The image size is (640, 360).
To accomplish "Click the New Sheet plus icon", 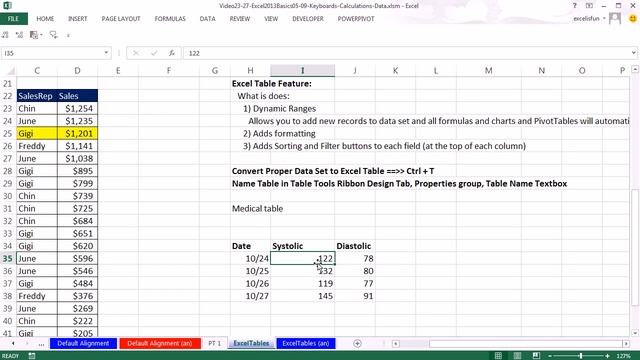I will click(357, 344).
